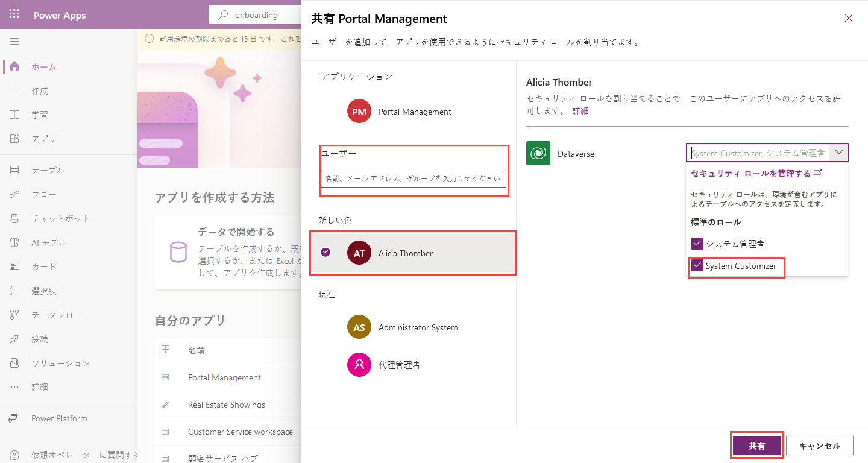
Task: Click the アプリ apps icon in sidebar
Action: [14, 139]
